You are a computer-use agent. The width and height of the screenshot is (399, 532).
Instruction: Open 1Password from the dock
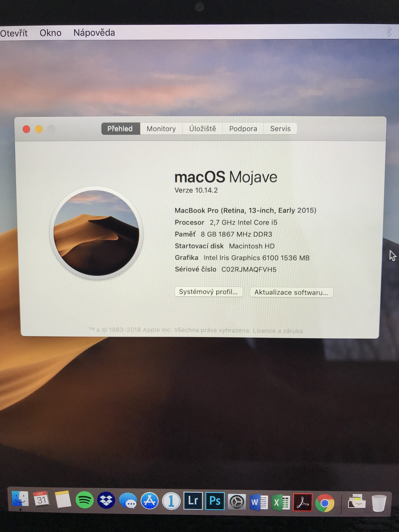click(171, 501)
